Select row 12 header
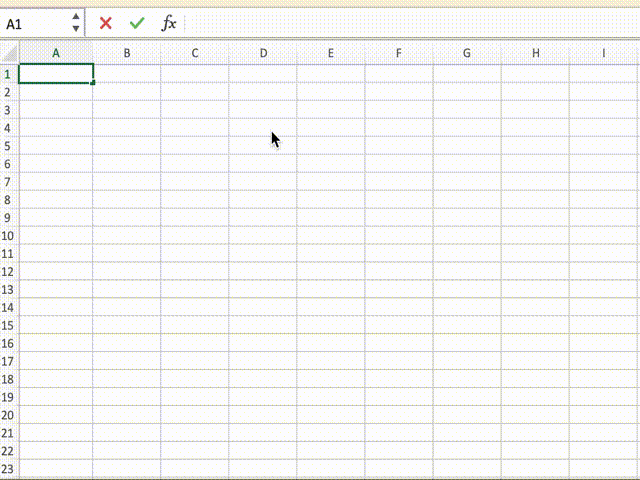This screenshot has width=640, height=480. click(7, 271)
